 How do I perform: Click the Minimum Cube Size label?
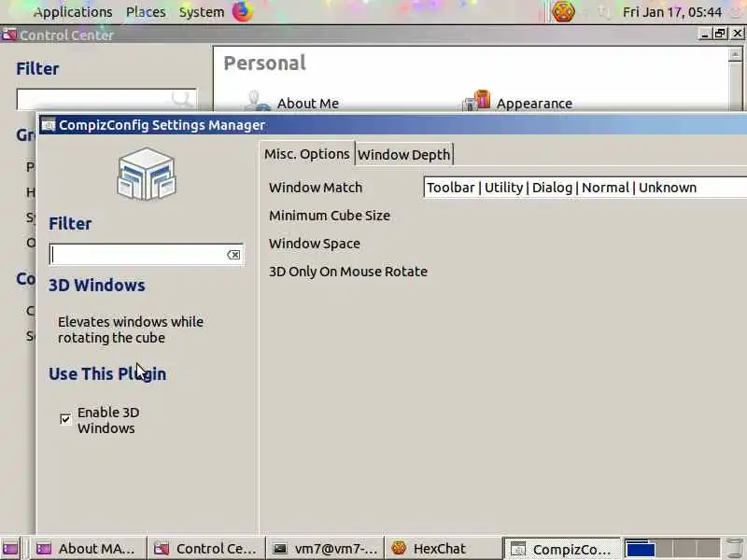pos(330,216)
